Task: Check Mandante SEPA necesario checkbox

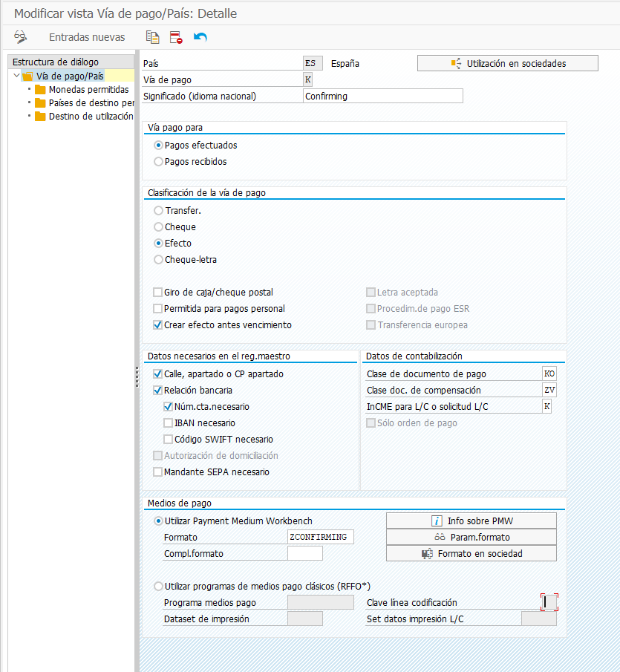Action: pyautogui.click(x=157, y=472)
